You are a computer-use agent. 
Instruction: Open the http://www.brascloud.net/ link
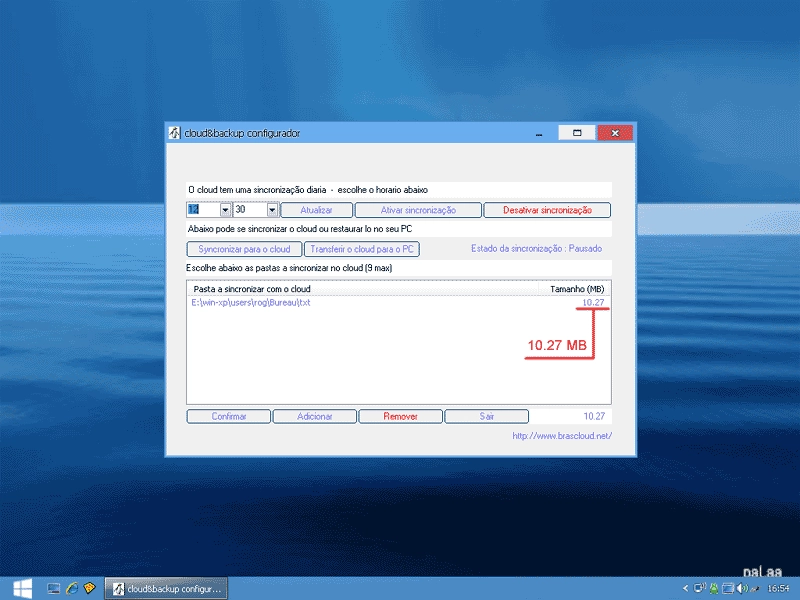[562, 436]
